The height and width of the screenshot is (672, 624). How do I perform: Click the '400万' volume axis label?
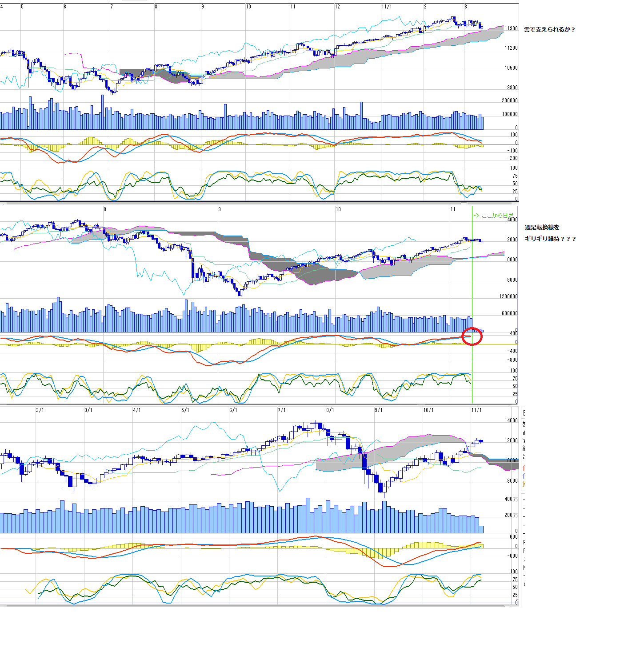click(511, 500)
